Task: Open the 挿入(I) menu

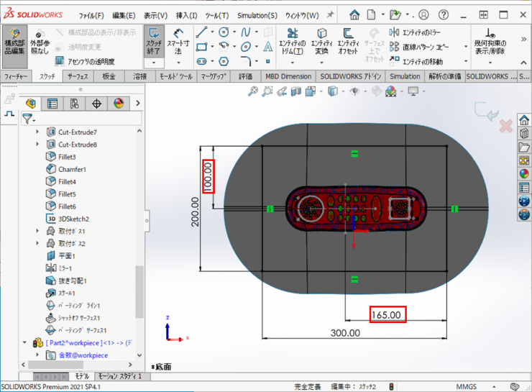Action: click(186, 15)
